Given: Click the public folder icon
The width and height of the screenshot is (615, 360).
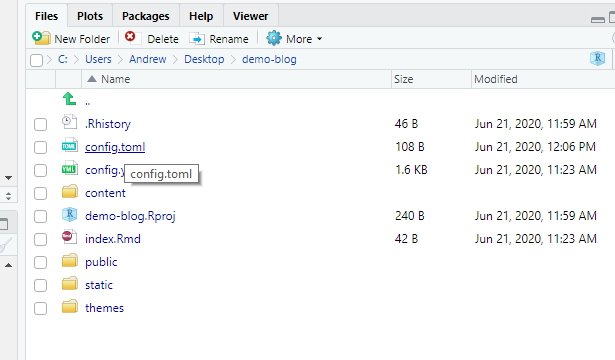Looking at the screenshot, I should 70,260.
